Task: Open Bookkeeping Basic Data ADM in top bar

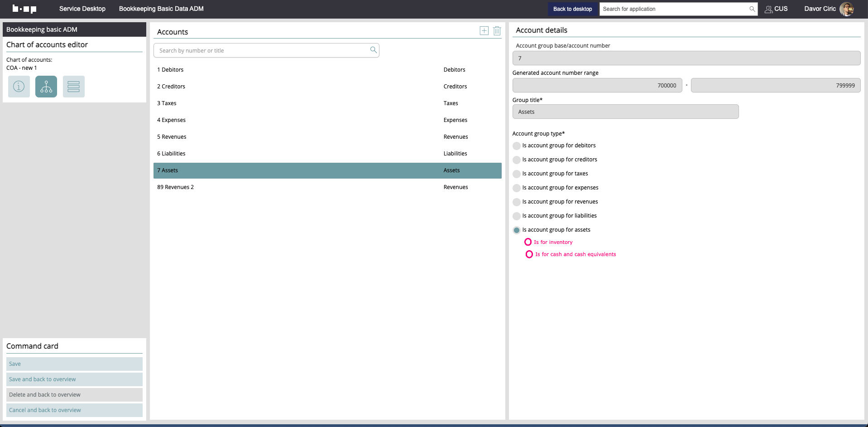Action: [x=161, y=9]
